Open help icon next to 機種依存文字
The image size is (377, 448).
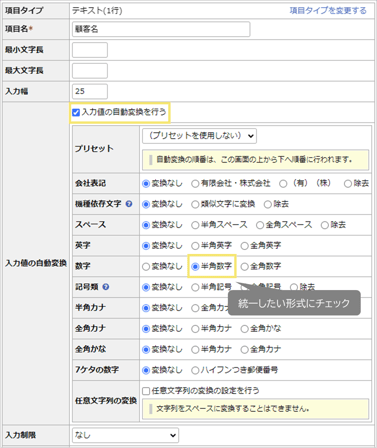point(129,204)
